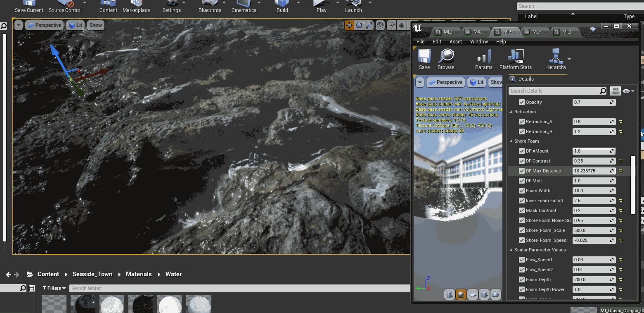Navigate to Seaside_Town breadcrumb folder
The height and width of the screenshot is (313, 644).
(x=92, y=274)
